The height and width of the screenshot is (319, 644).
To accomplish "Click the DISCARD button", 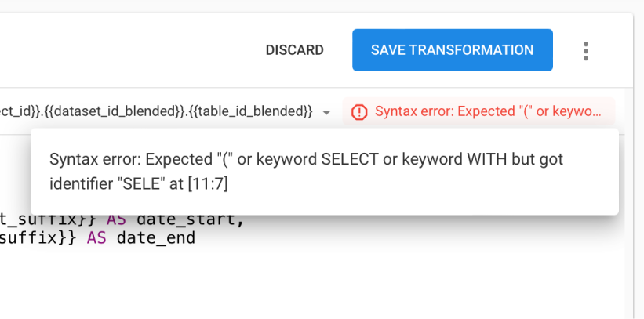I will click(x=294, y=50).
